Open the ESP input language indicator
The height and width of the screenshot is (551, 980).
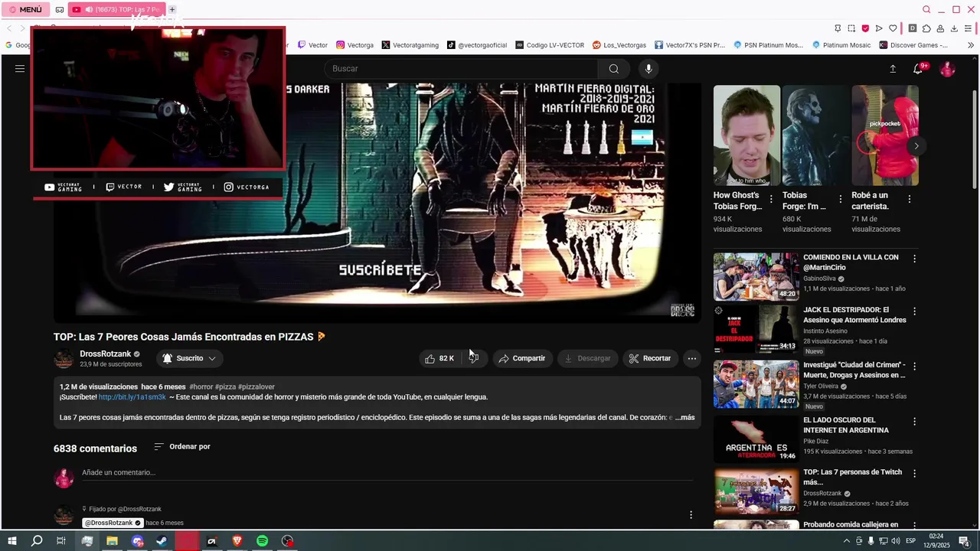(911, 541)
